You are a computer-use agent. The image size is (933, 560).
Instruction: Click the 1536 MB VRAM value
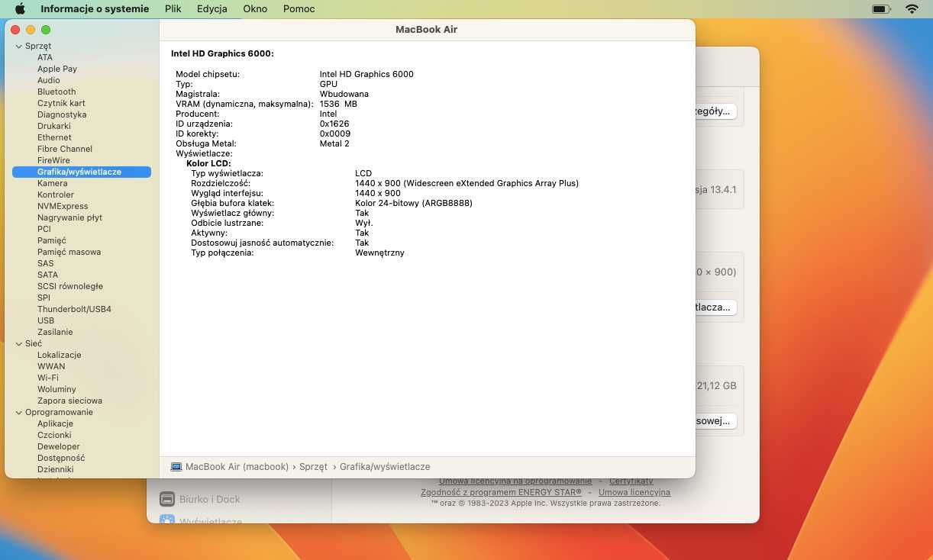pyautogui.click(x=338, y=104)
